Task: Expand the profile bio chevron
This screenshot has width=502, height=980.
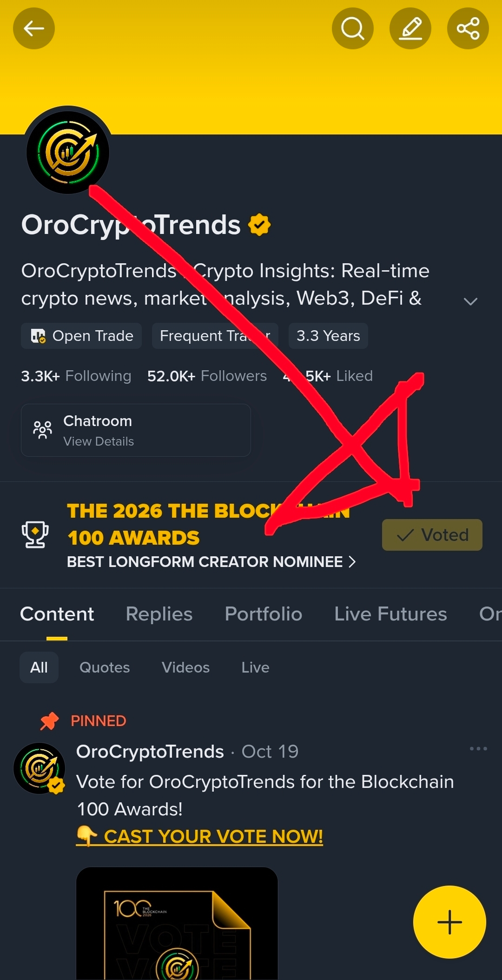Action: [470, 301]
